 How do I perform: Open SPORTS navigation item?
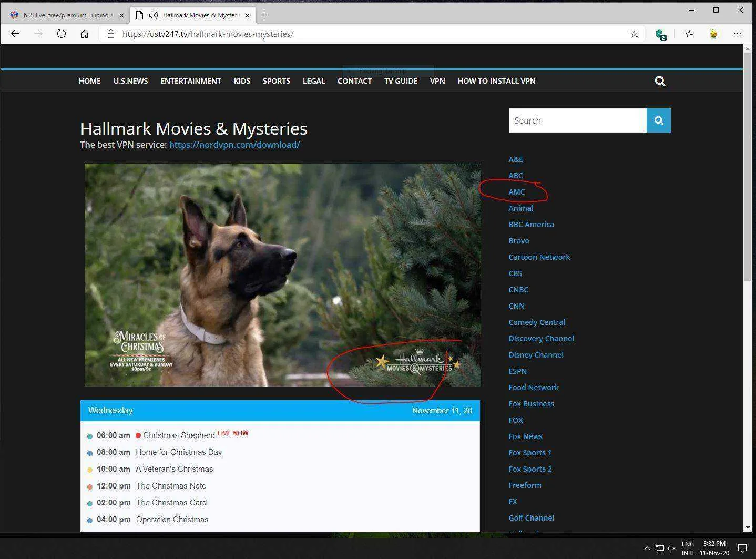pos(277,81)
